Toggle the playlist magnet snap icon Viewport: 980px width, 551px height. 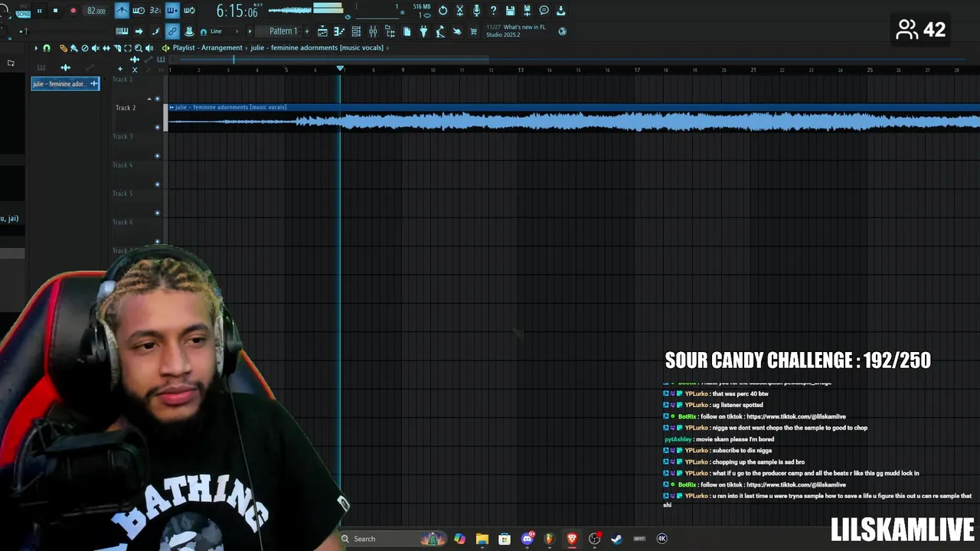47,48
